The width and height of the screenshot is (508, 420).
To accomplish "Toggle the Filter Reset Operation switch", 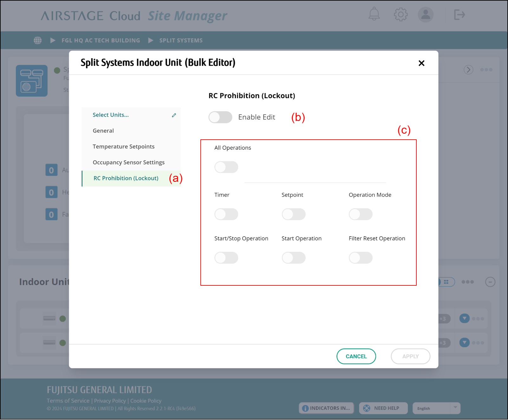I will (x=361, y=258).
